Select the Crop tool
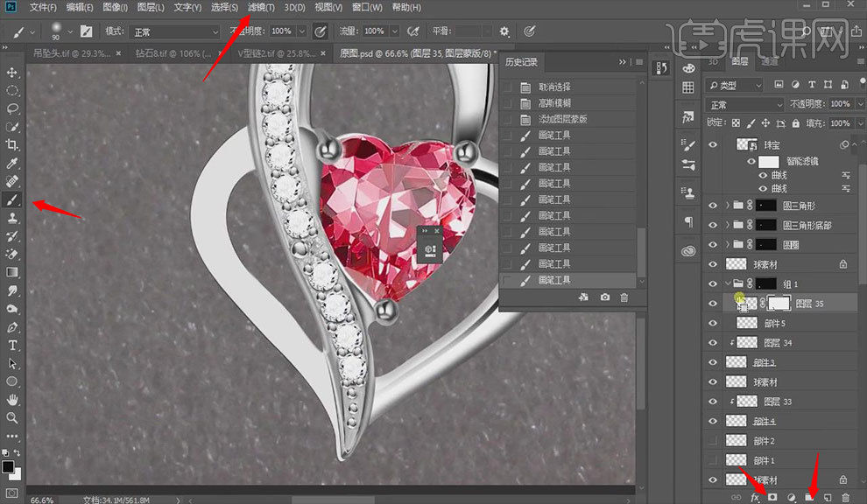This screenshot has height=504, width=867. (x=12, y=145)
